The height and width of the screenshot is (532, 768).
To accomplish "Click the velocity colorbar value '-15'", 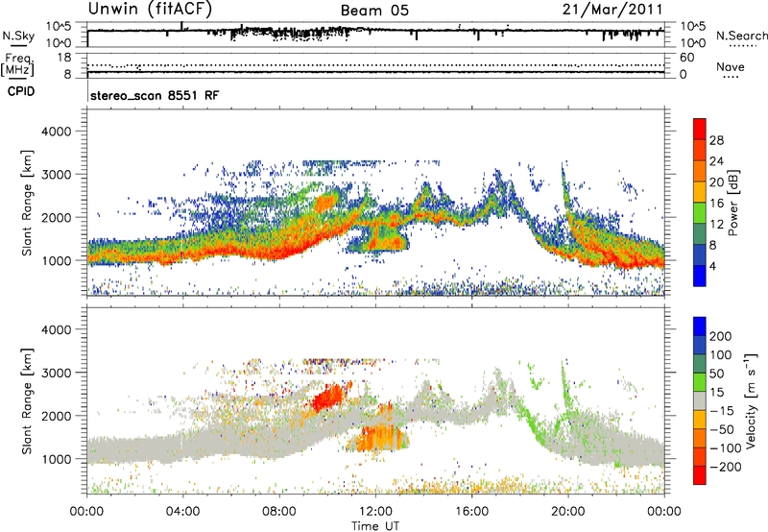I will click(722, 410).
